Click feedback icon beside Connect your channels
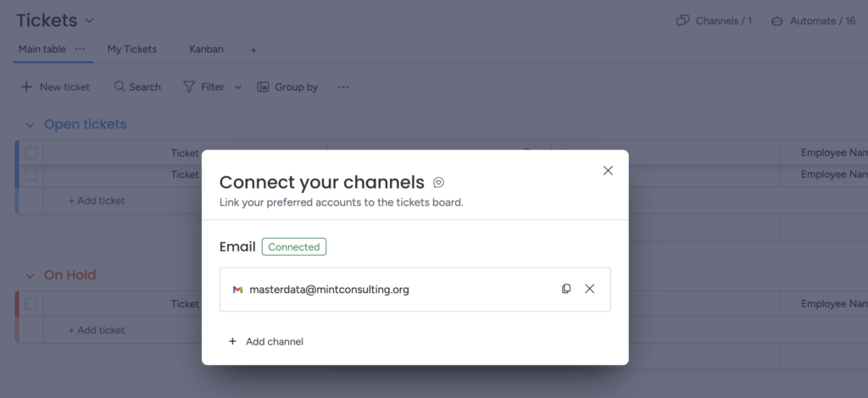Image resolution: width=868 pixels, height=398 pixels. click(x=438, y=182)
